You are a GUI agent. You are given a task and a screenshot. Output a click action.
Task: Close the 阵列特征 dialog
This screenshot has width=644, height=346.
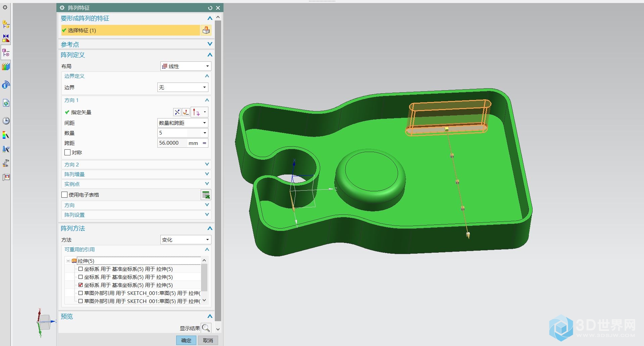point(218,8)
